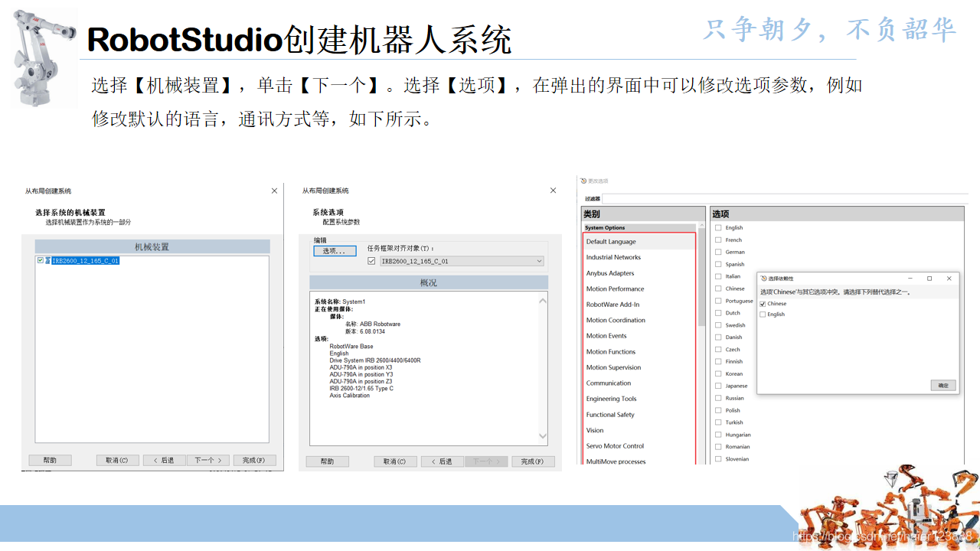Click the robot icon beside IRB2600_12_165_C_01
The width and height of the screenshot is (980, 551).
(x=47, y=261)
